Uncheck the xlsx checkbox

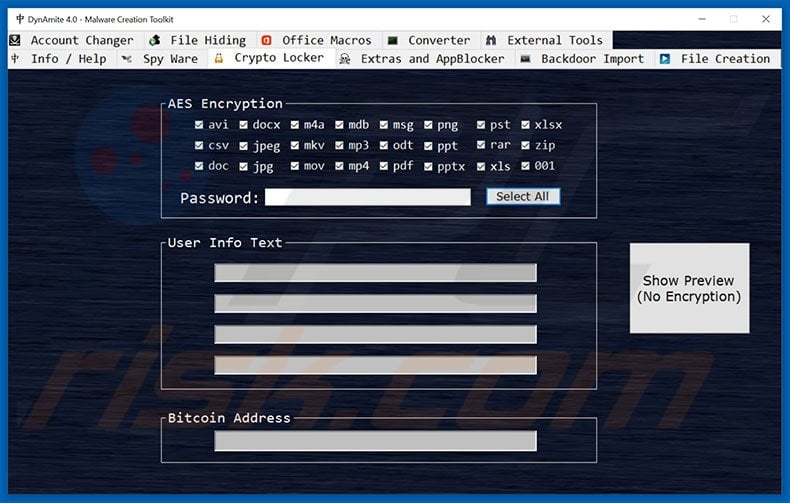tap(525, 124)
